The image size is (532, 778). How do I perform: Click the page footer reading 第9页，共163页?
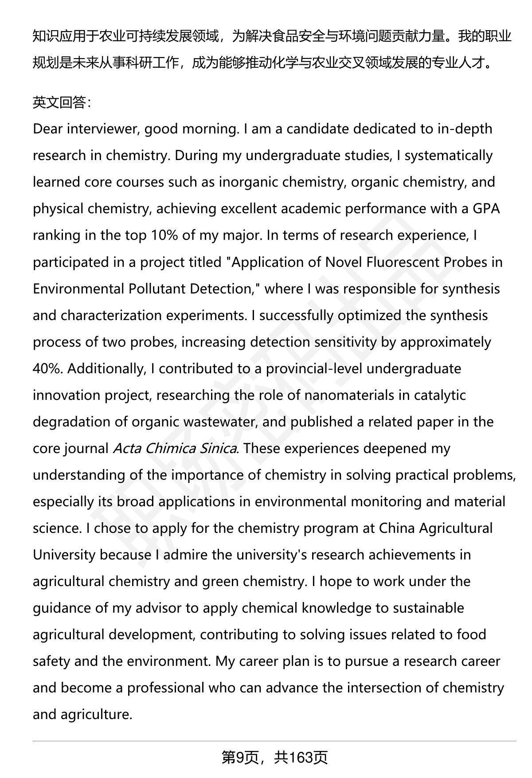click(x=274, y=758)
